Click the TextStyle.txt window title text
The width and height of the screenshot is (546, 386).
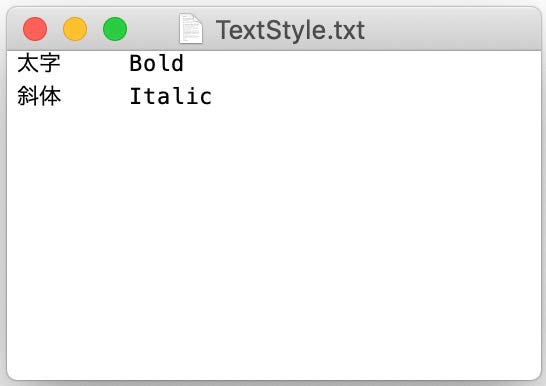pos(290,30)
